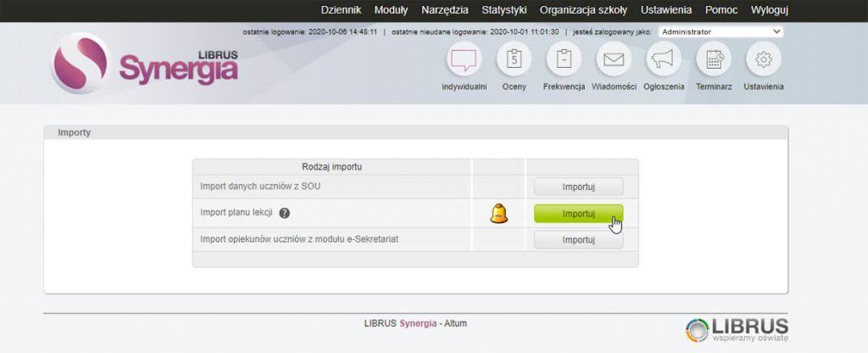Click the last failed login timestamp text
This screenshot has height=353, width=868.
[x=475, y=31]
